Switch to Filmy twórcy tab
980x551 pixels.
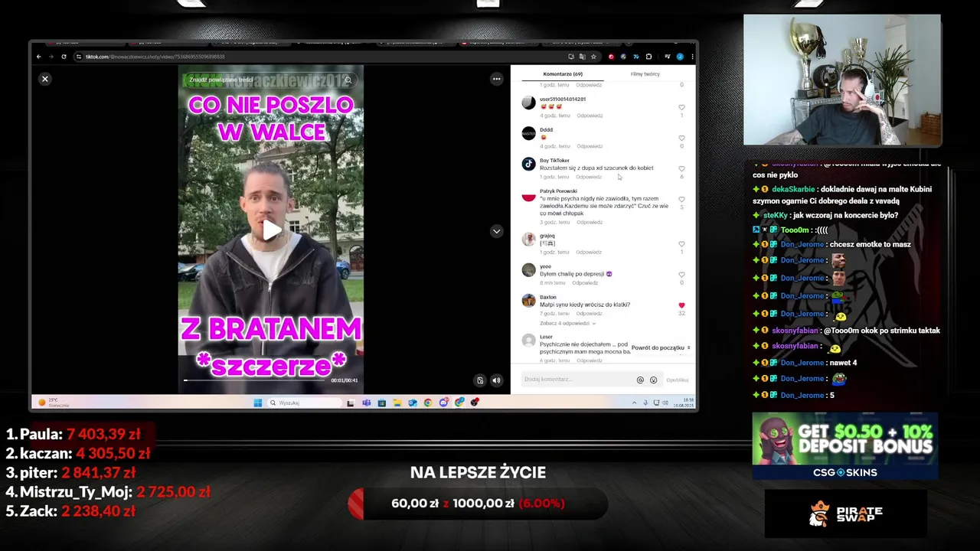tap(645, 74)
